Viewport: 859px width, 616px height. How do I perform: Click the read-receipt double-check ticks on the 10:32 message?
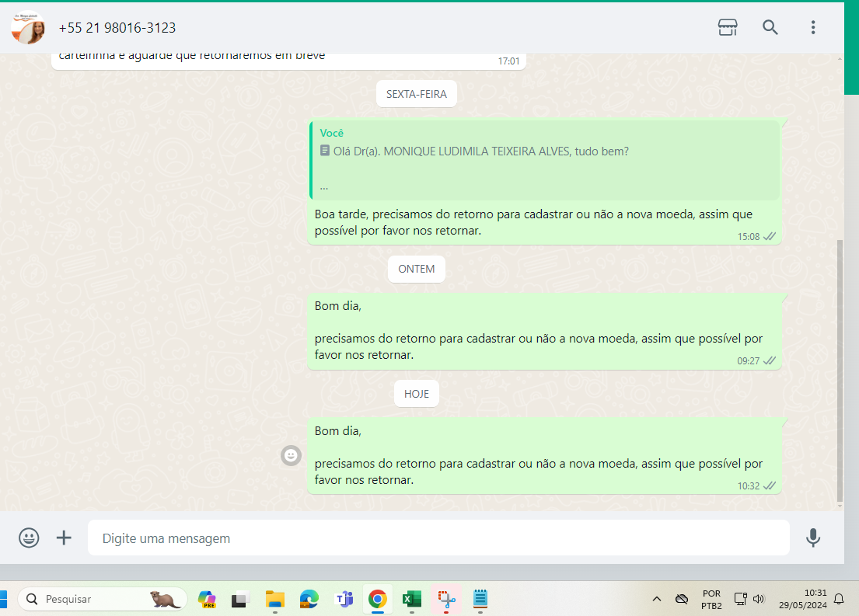(x=770, y=485)
